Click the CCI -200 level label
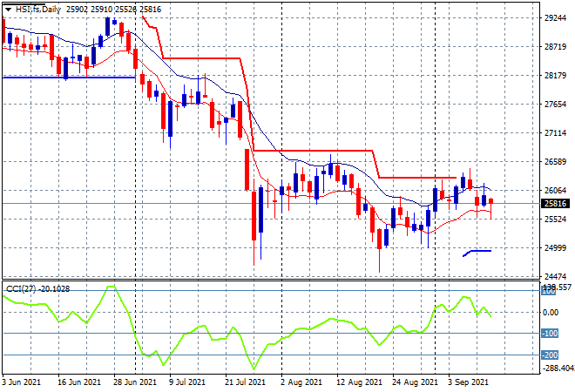The height and width of the screenshot is (392, 575). pos(550,355)
